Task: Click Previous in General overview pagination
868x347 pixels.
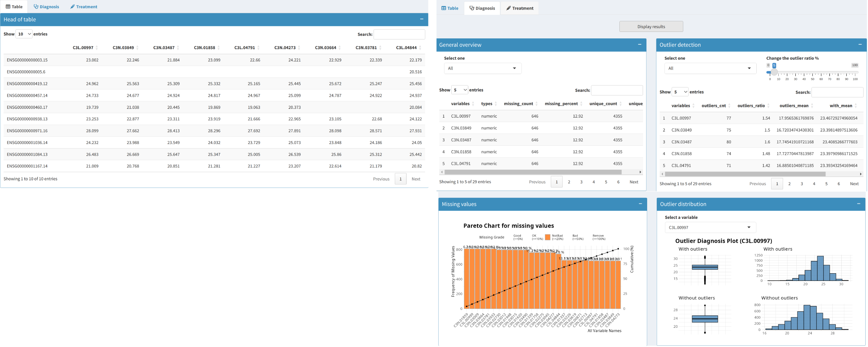Action: tap(537, 182)
